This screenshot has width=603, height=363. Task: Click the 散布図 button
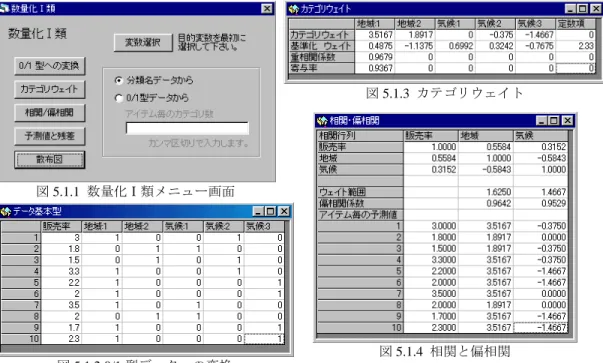click(x=49, y=160)
